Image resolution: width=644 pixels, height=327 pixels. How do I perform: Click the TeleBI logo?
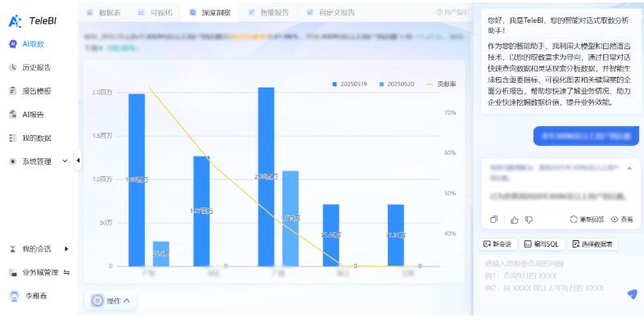pyautogui.click(x=33, y=21)
